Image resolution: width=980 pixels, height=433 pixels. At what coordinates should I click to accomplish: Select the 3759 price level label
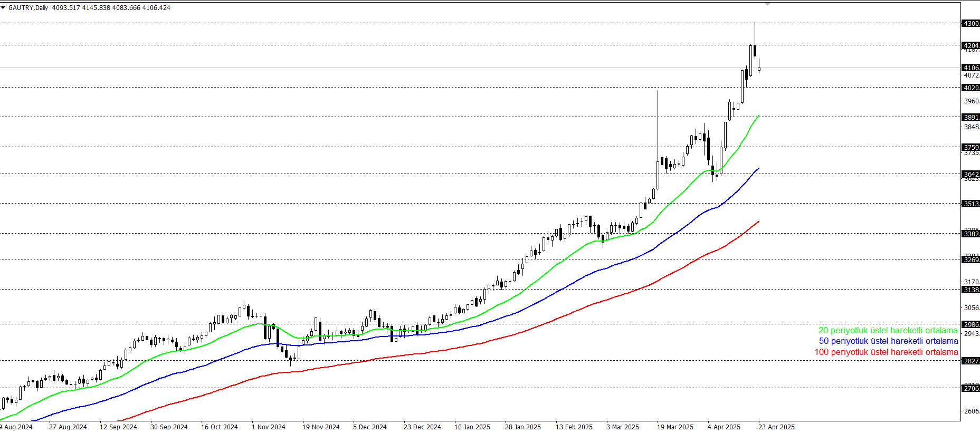click(971, 147)
